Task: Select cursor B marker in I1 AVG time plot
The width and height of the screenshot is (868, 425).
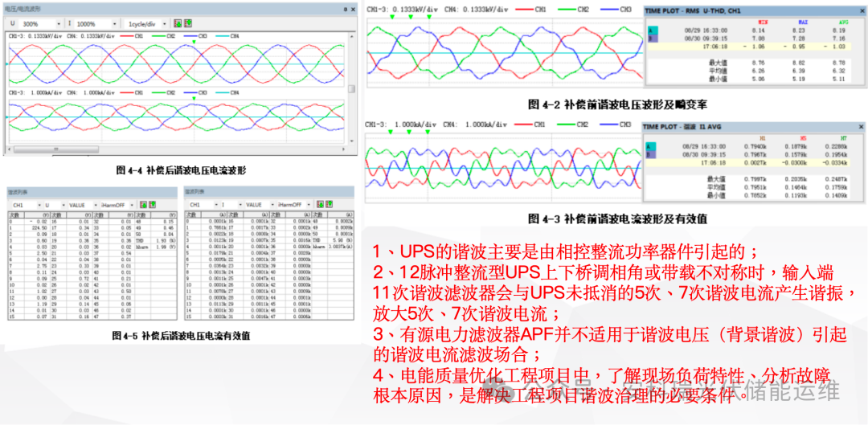Action: pos(651,154)
